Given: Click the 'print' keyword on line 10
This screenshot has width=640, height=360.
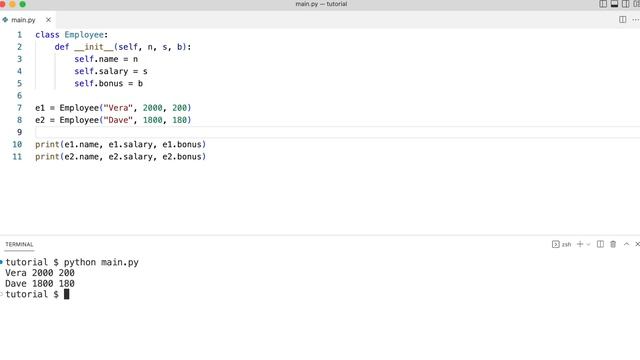Looking at the screenshot, I should pyautogui.click(x=47, y=144).
